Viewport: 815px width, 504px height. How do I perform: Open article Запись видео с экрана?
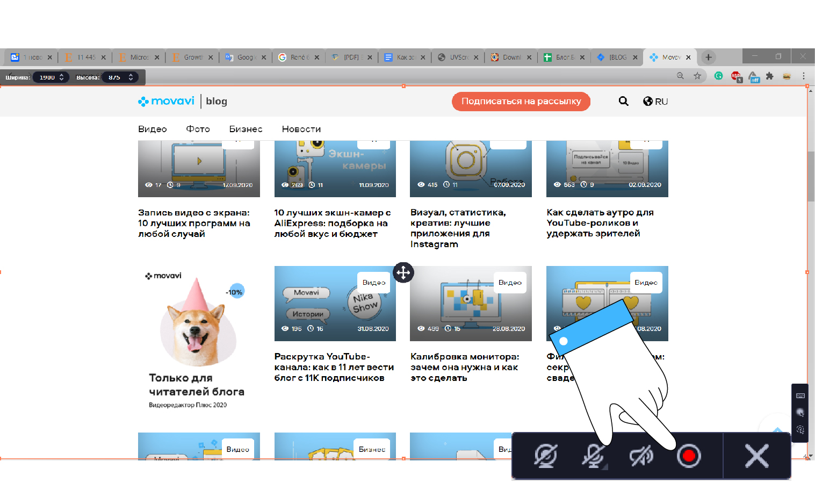coord(194,223)
